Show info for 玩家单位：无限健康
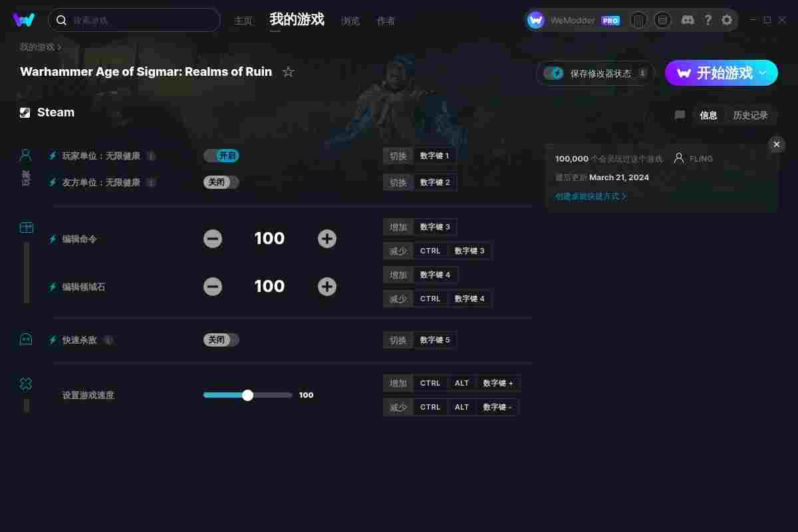 pyautogui.click(x=151, y=156)
